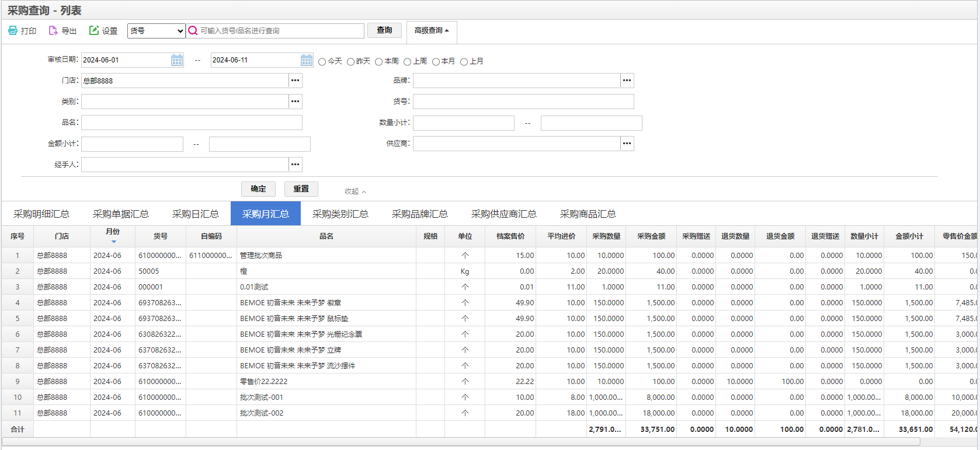Screen dimensions: 980x450
Task: Click the export icon
Action: [x=53, y=30]
